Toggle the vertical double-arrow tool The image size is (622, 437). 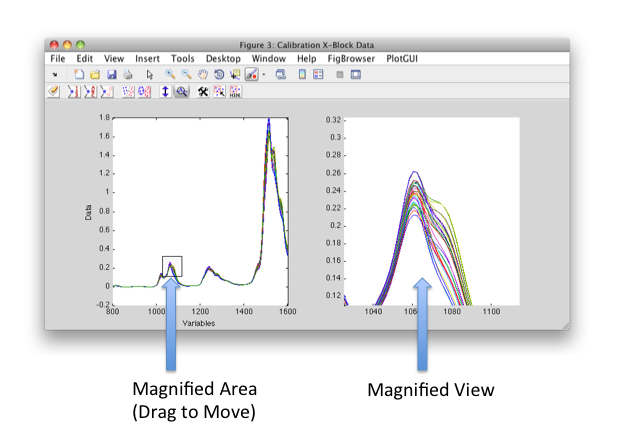[165, 92]
